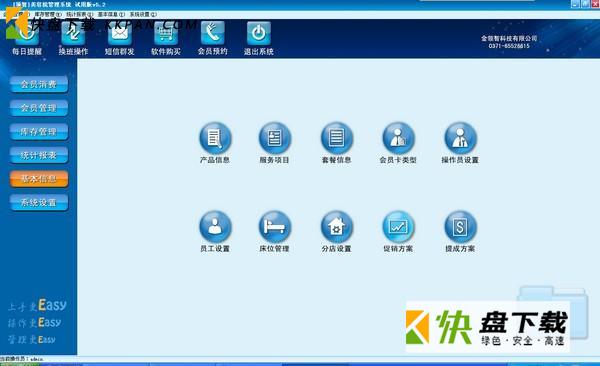The image size is (600, 366).
Task: Open the 分店设置 branch settings icon
Action: [x=337, y=227]
